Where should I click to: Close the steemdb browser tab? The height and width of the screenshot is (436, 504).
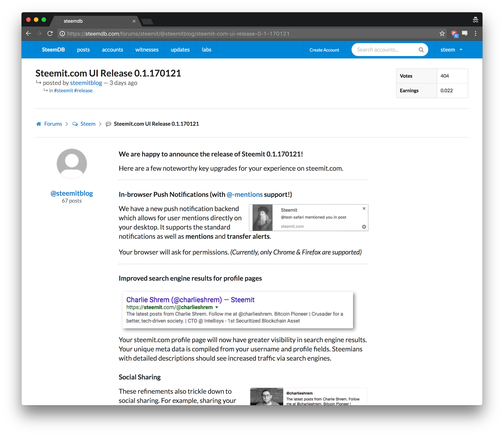tap(134, 21)
